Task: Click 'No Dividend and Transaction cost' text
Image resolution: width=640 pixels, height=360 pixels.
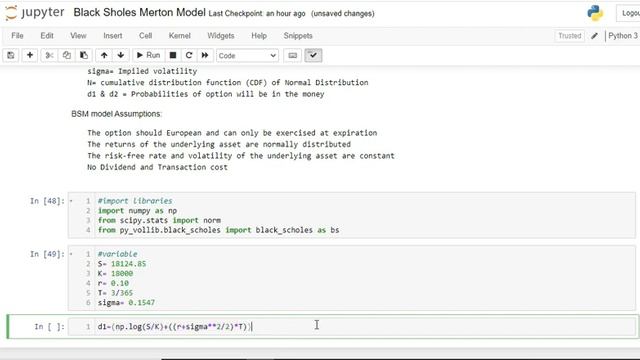Action: tap(158, 167)
